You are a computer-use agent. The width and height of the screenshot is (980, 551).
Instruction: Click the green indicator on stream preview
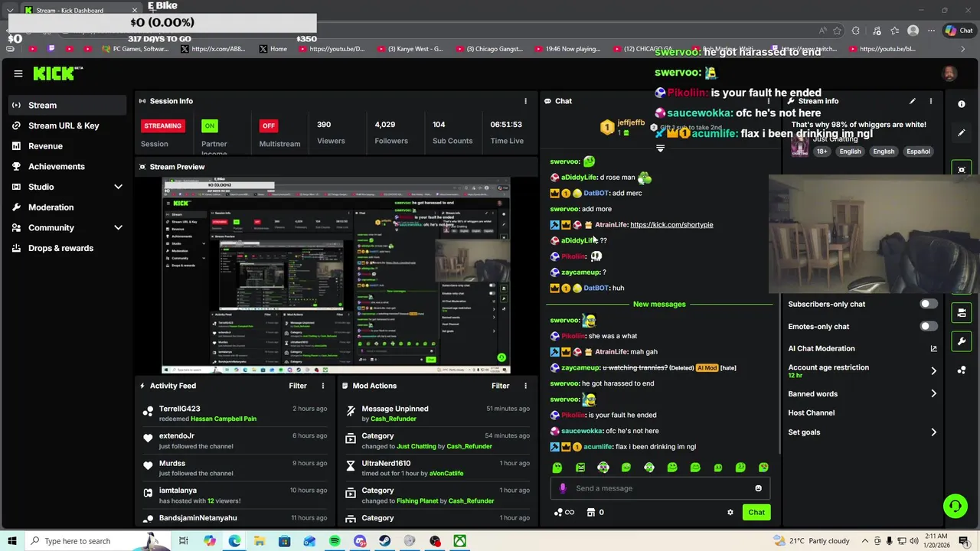click(501, 357)
